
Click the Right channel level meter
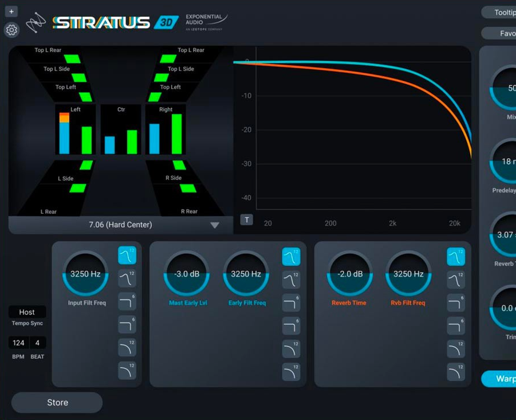(166, 129)
